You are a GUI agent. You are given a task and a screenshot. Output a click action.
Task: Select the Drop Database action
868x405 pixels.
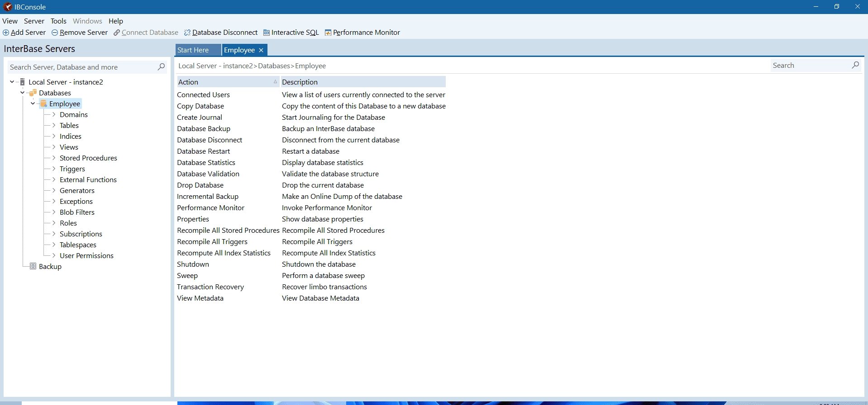(200, 185)
